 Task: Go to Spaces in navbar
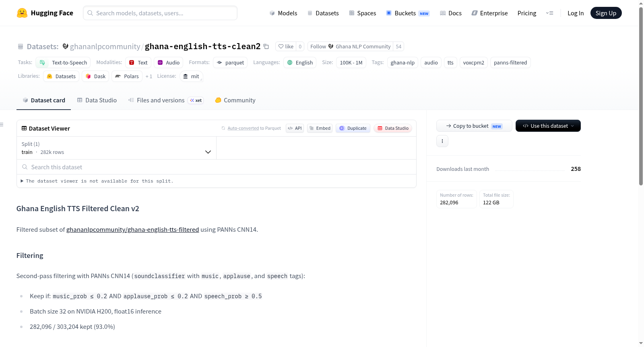[362, 13]
